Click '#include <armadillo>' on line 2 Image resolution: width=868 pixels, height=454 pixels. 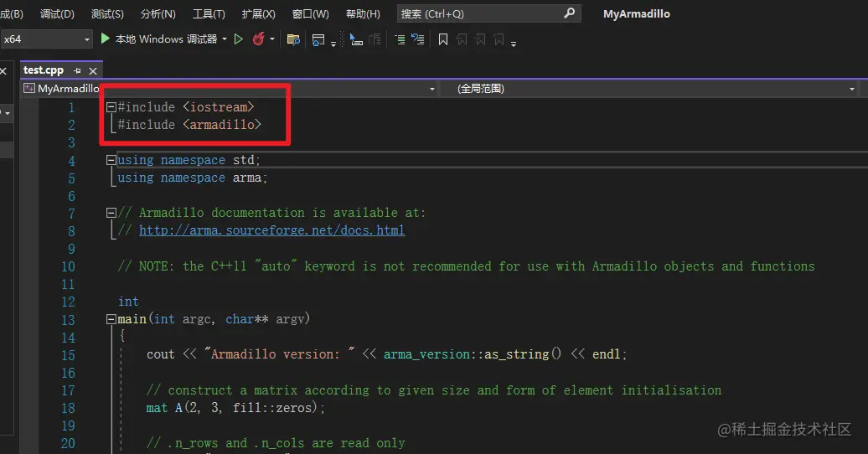pyautogui.click(x=189, y=125)
